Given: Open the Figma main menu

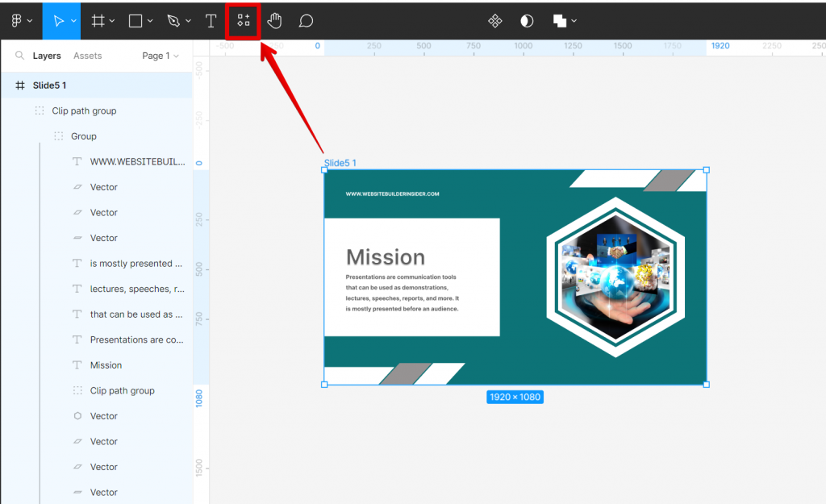Looking at the screenshot, I should pos(18,20).
